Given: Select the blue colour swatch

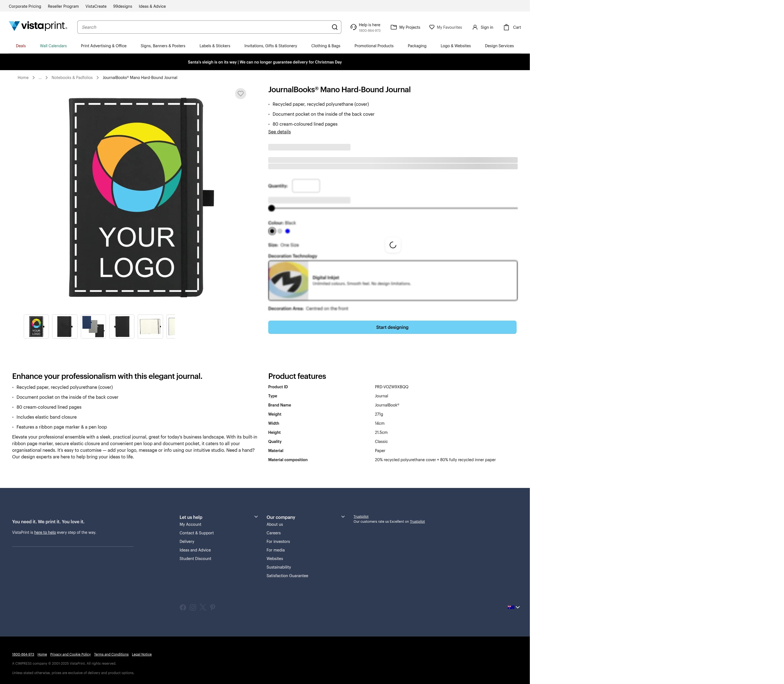Looking at the screenshot, I should 288,231.
